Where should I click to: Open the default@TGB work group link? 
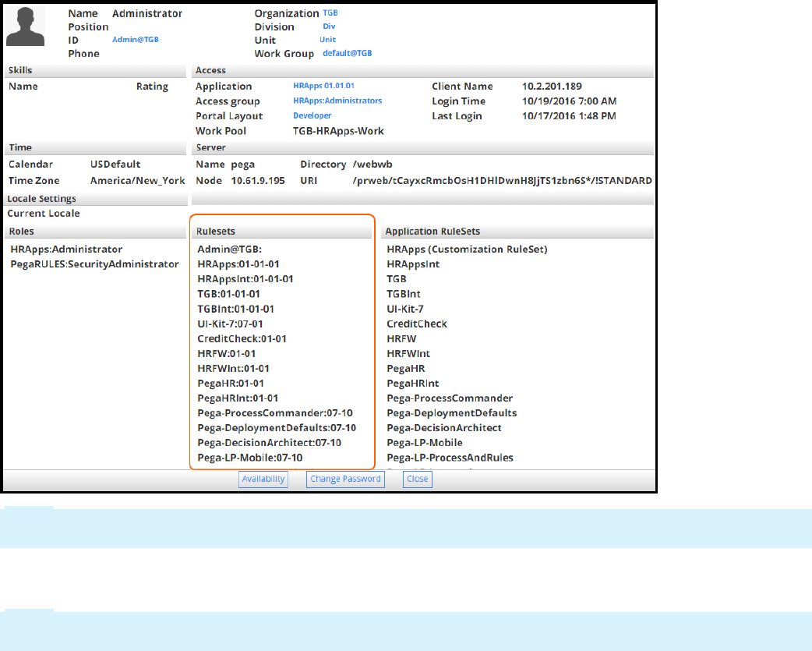point(347,53)
